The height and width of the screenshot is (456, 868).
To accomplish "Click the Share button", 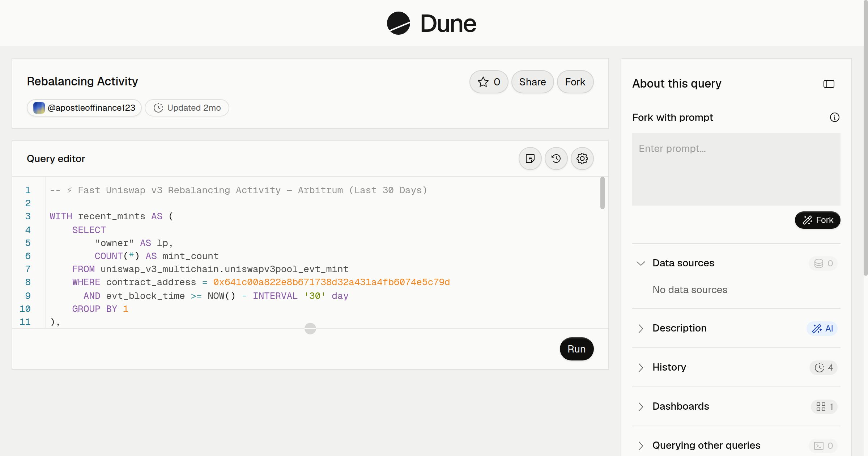I will [x=533, y=82].
